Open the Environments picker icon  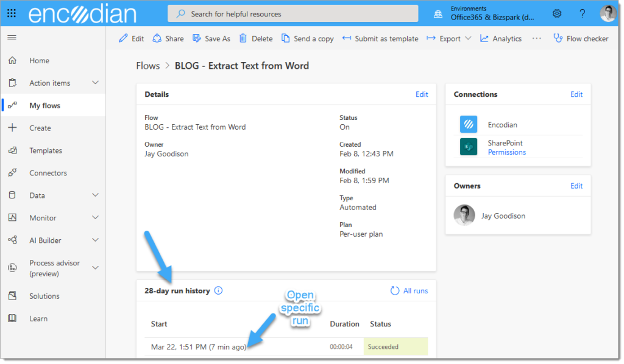pyautogui.click(x=438, y=14)
